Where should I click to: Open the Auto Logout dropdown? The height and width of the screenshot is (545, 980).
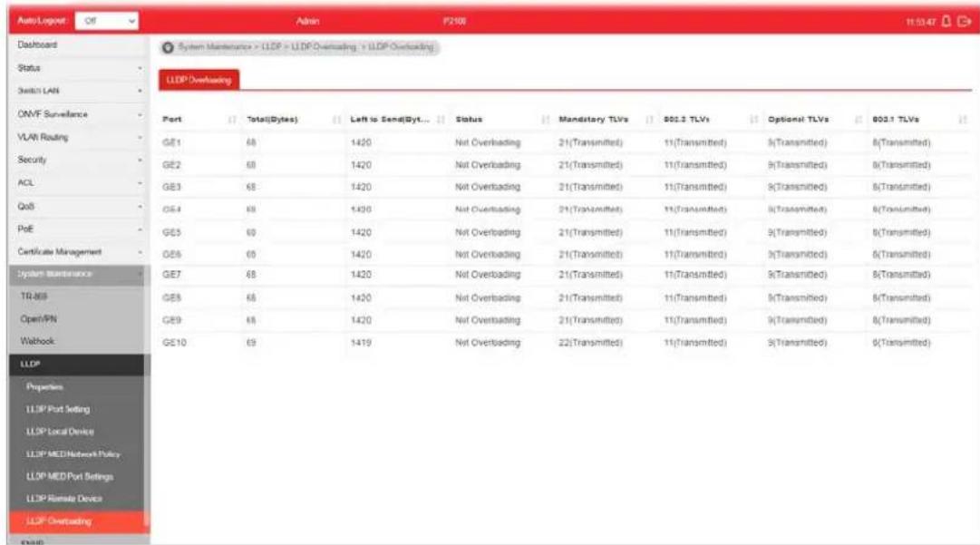107,21
